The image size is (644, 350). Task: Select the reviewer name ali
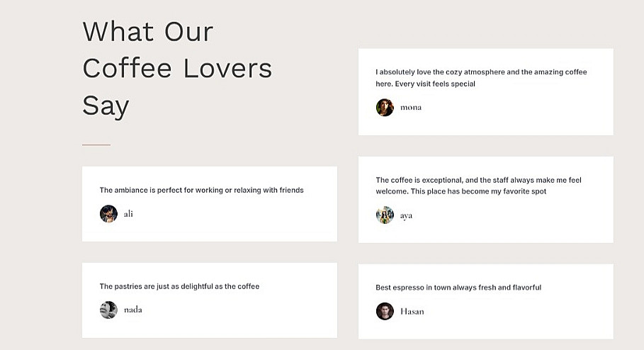pos(128,214)
